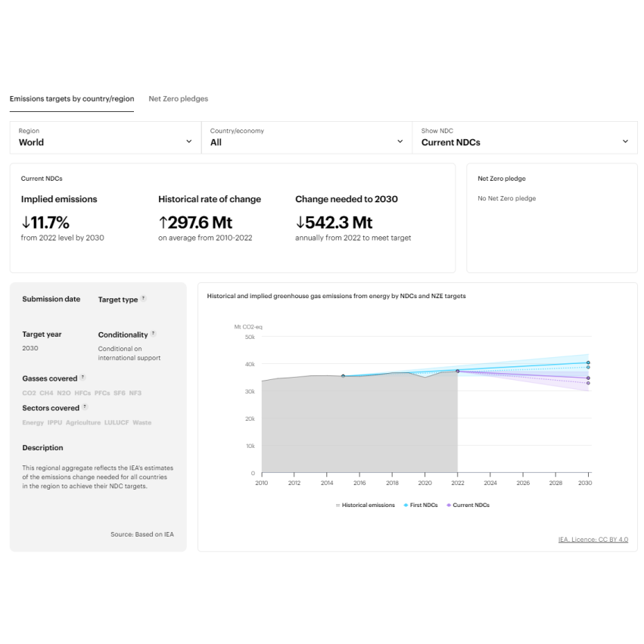This screenshot has width=644, height=644.
Task: Click the Target type help icon
Action: click(144, 299)
